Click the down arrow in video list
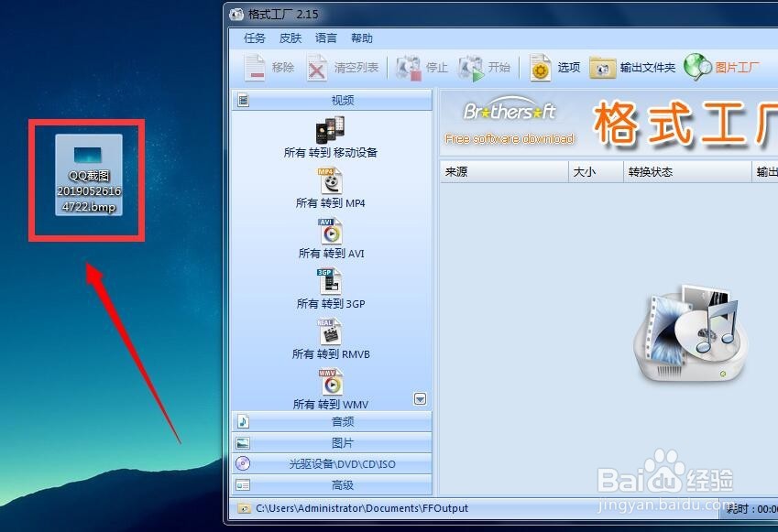Screen dimensions: 778x532 420,399
